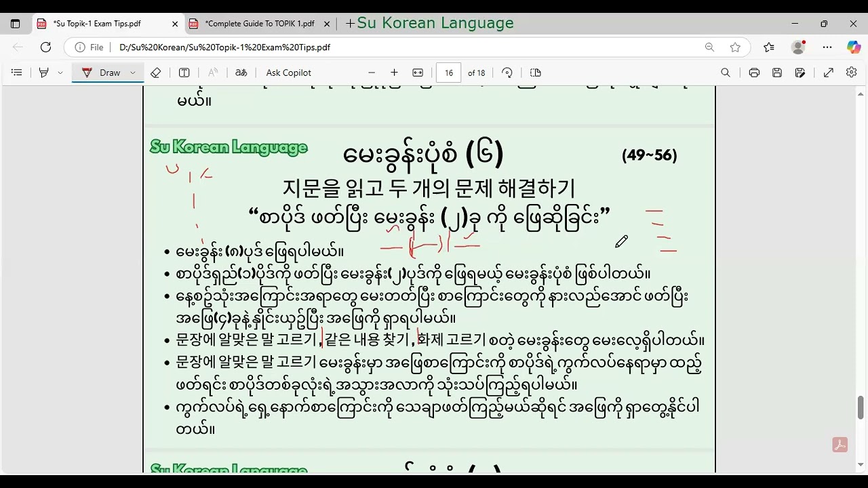Click the address bar with the PDF path
This screenshot has width=868, height=488.
pyautogui.click(x=407, y=47)
